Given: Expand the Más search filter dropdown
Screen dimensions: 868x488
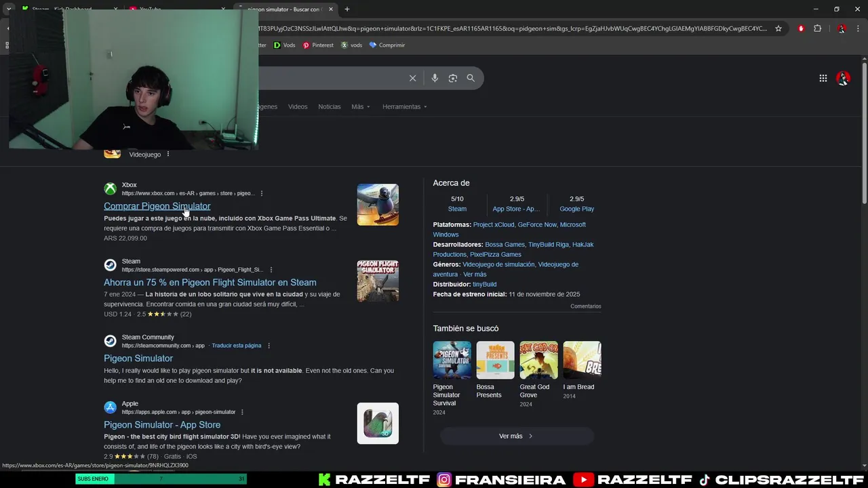Looking at the screenshot, I should pos(361,106).
